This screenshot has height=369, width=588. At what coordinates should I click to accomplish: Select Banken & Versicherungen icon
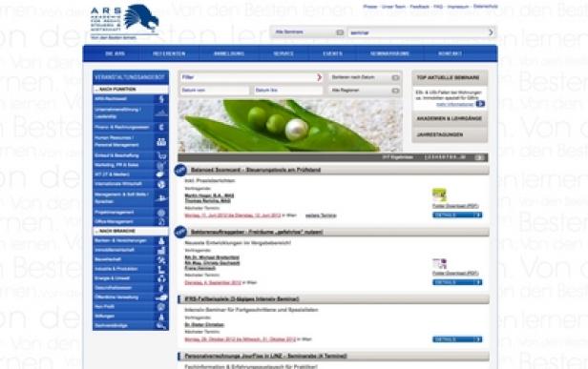(x=161, y=241)
